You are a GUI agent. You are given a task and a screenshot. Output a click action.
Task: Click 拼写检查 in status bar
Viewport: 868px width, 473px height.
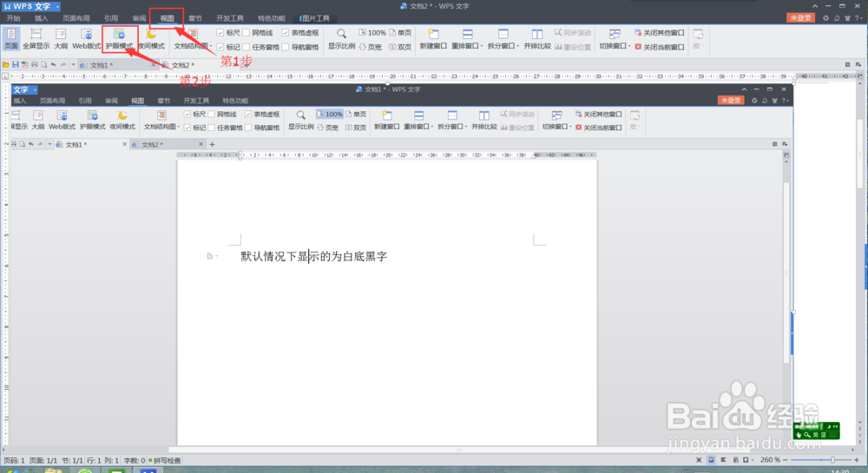(164, 460)
